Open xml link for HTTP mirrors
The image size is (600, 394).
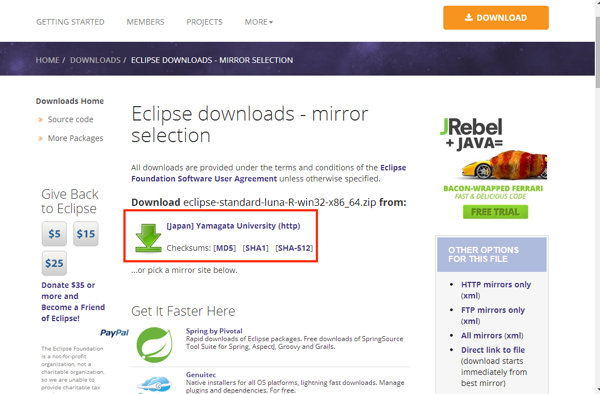click(x=471, y=296)
